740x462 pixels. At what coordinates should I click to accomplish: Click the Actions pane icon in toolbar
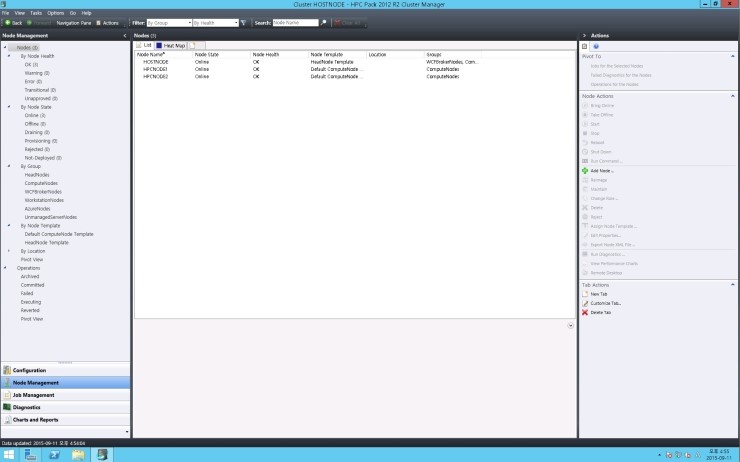[x=99, y=23]
